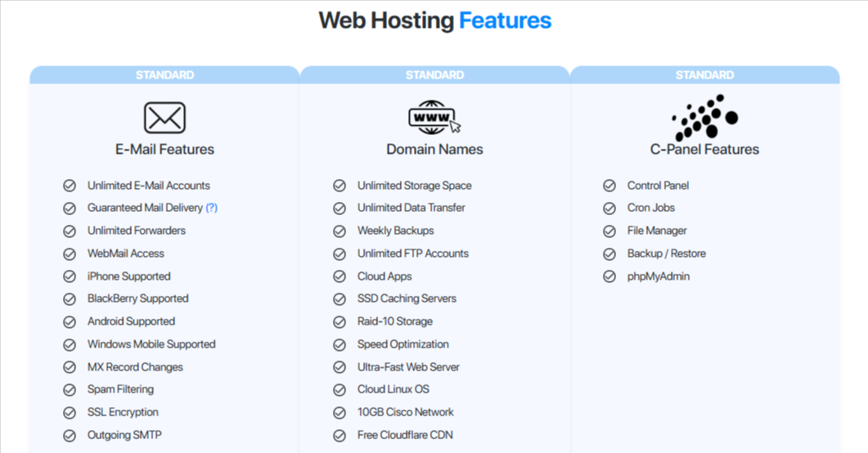Screen dimensions: 868x453
Task: Click checkmark icon beside Spam Filtering
Action: coord(70,390)
